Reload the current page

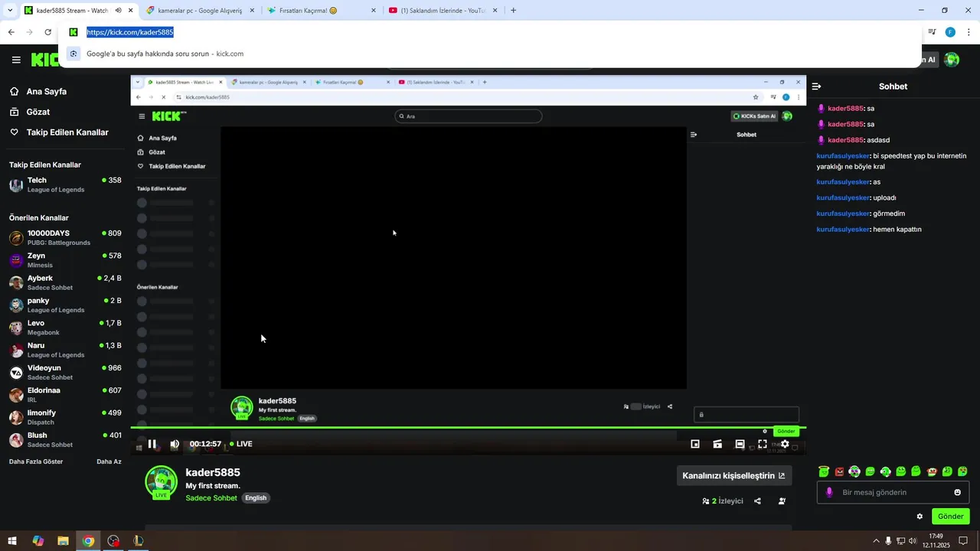tap(47, 32)
